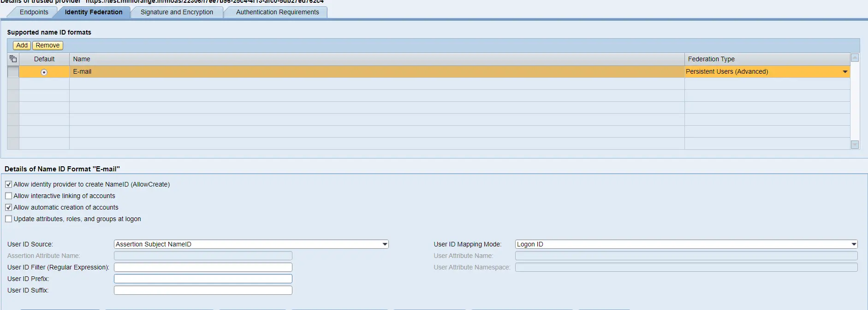Click Remove name ID format button

pyautogui.click(x=48, y=45)
